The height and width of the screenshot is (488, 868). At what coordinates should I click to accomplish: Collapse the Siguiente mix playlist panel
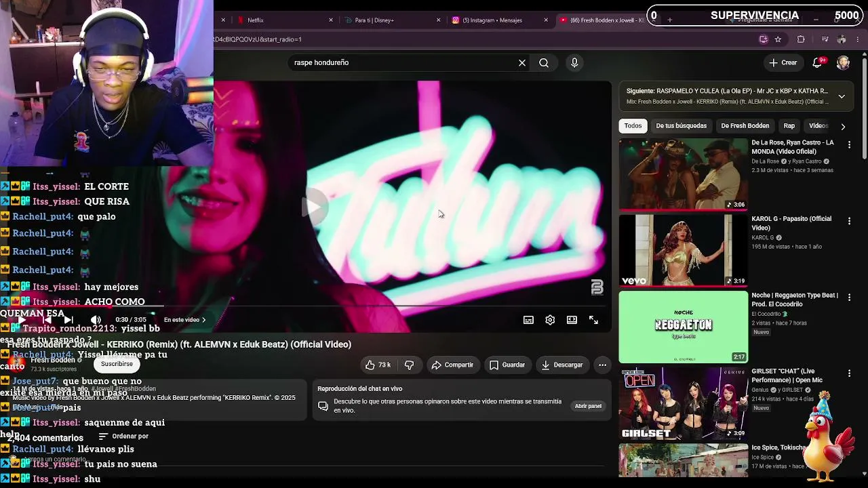pyautogui.click(x=842, y=96)
